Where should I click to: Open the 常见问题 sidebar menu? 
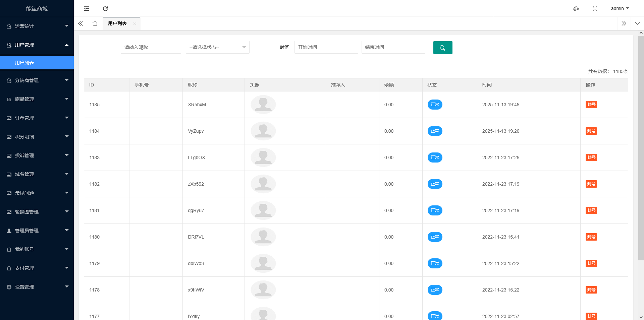(37, 193)
